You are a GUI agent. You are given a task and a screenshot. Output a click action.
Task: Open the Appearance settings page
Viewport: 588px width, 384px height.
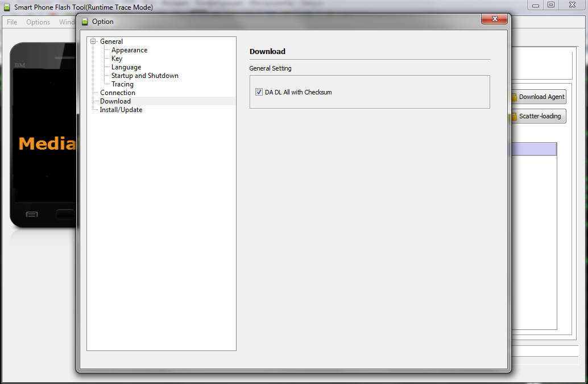[x=130, y=50]
